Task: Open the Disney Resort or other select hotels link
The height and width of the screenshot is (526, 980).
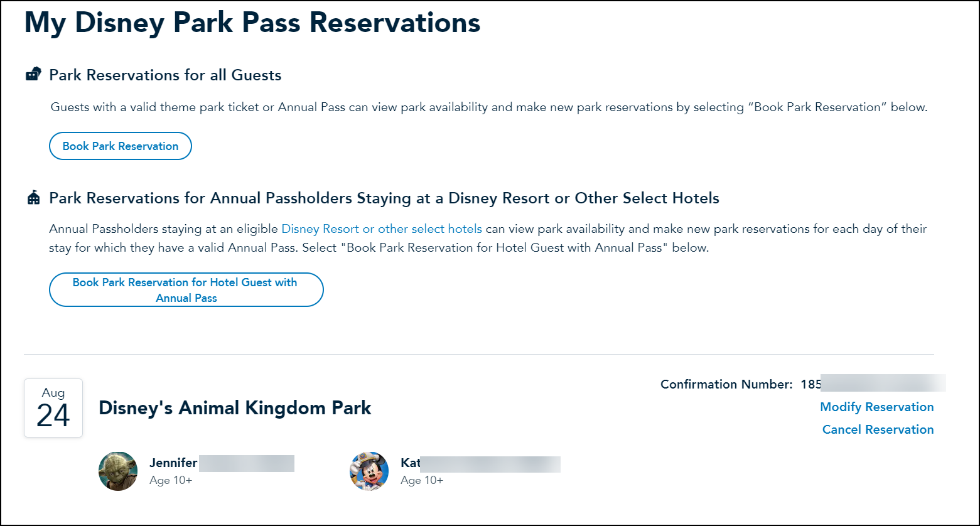Action: tap(382, 228)
